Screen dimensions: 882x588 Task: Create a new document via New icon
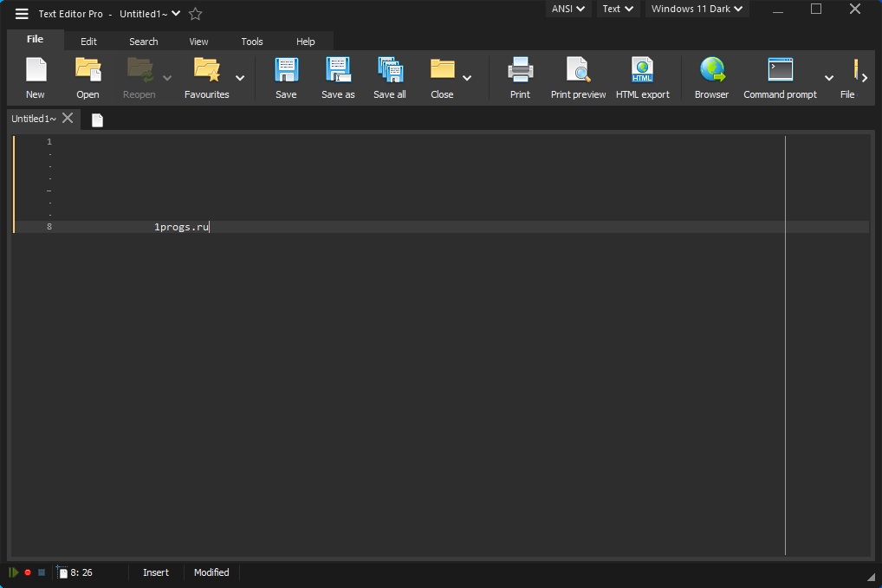pos(35,76)
